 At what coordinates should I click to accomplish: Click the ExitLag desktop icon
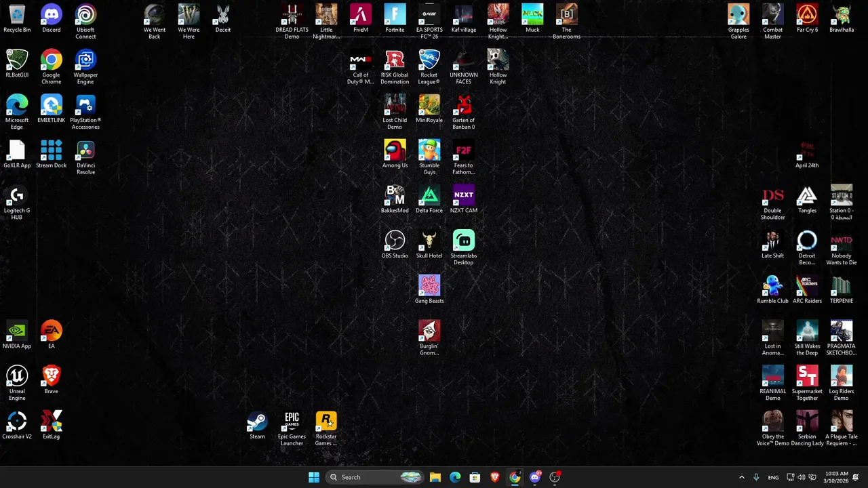pos(52,426)
